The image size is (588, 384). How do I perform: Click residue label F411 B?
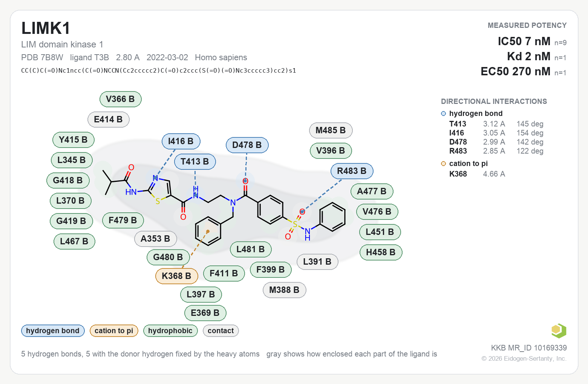click(224, 274)
